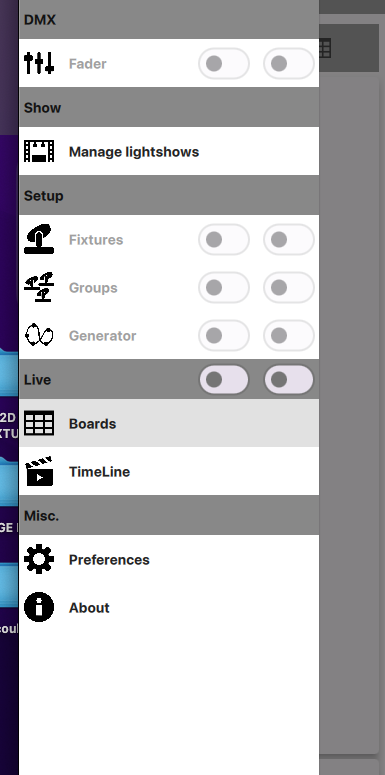This screenshot has height=775, width=385.
Task: Toggle the second Live header switch
Action: [289, 379]
